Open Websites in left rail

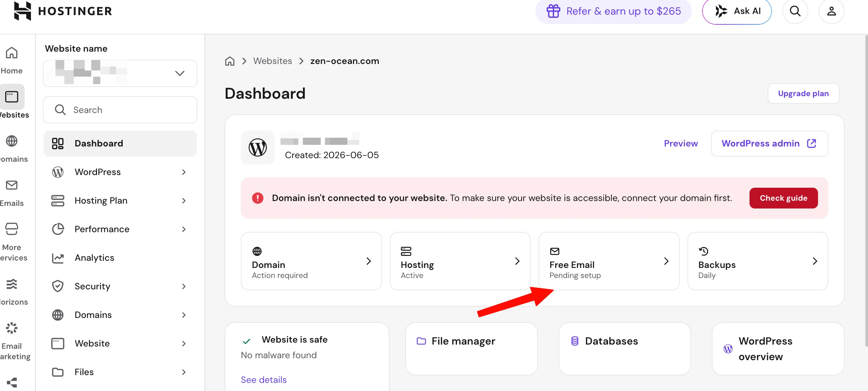click(13, 102)
